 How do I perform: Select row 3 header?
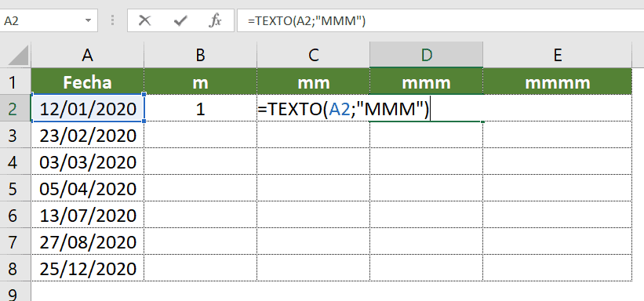point(15,135)
